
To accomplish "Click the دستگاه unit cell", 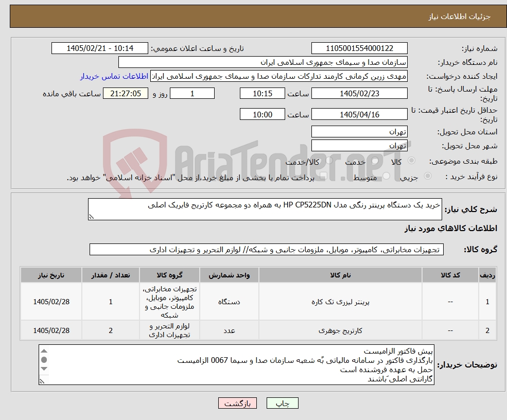I will [x=229, y=302].
